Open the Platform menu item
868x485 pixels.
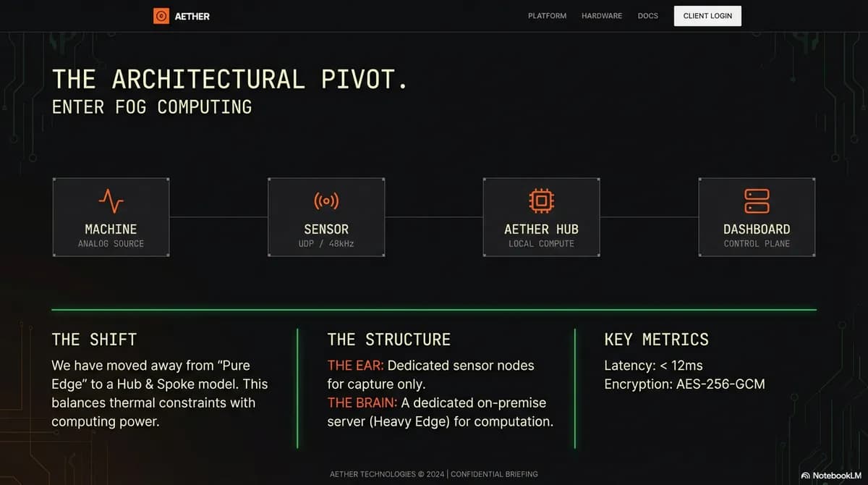pos(547,16)
